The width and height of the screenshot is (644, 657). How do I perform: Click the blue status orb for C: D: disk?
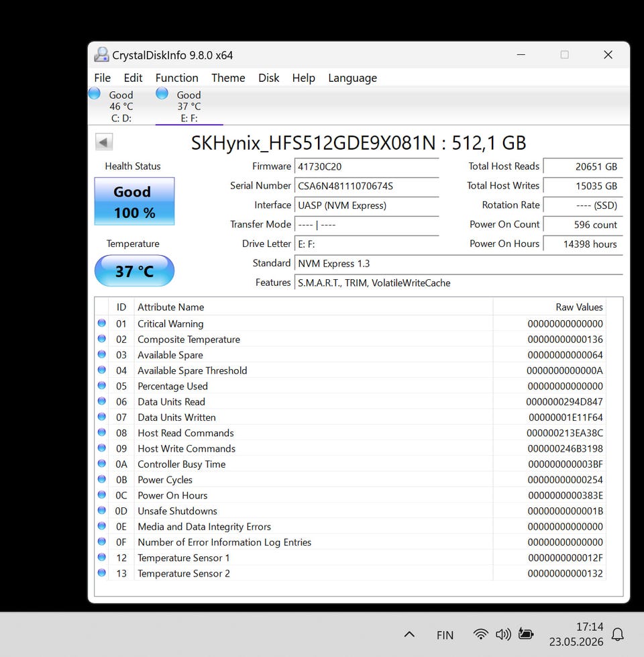point(94,93)
